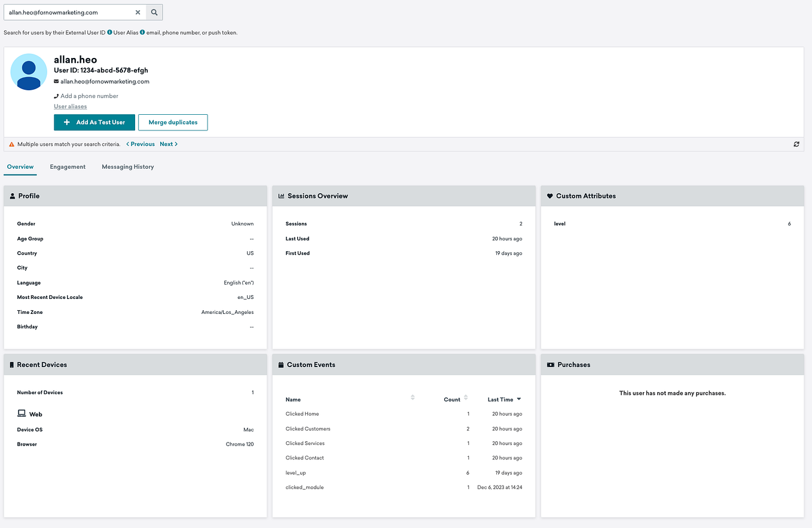The image size is (812, 528).
Task: Click the warning triangle beside the multiple users message
Action: tap(11, 144)
